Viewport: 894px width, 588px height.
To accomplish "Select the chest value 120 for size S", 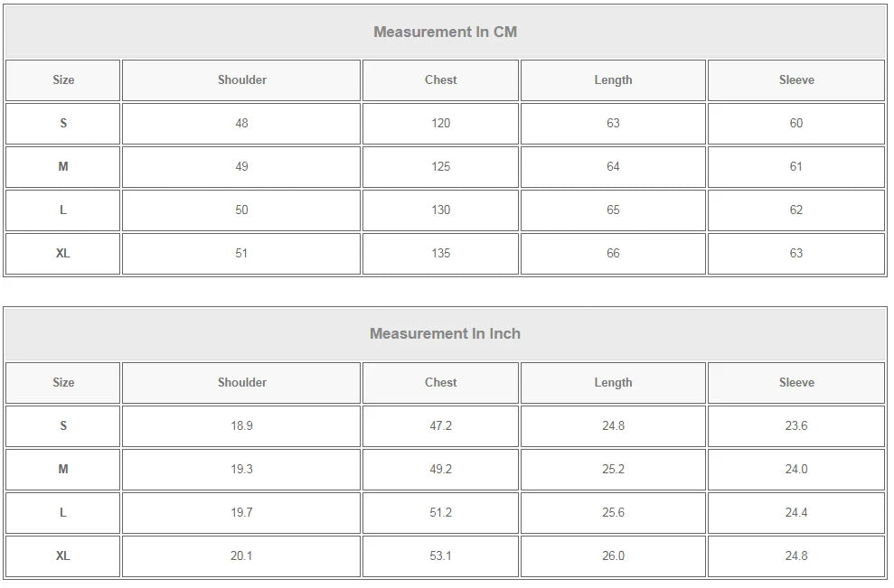I will click(x=440, y=123).
